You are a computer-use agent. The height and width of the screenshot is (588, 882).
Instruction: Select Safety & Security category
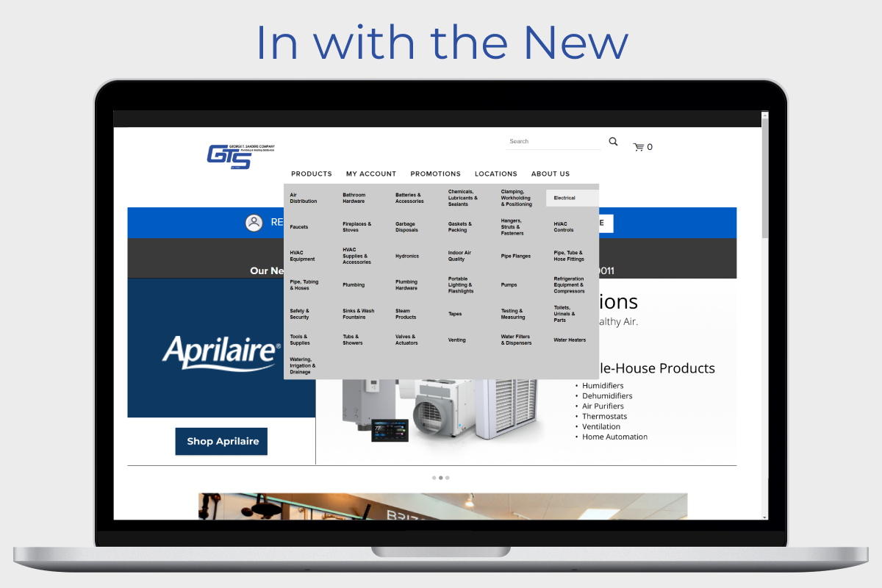tap(300, 314)
